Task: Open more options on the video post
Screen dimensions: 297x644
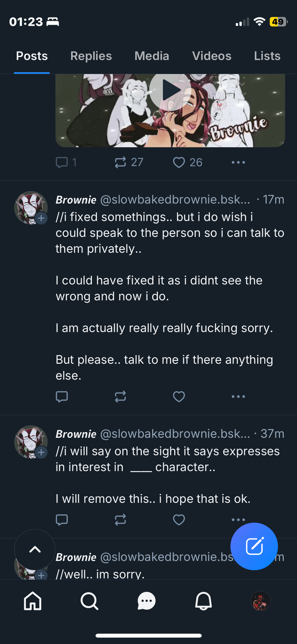Action: (238, 162)
